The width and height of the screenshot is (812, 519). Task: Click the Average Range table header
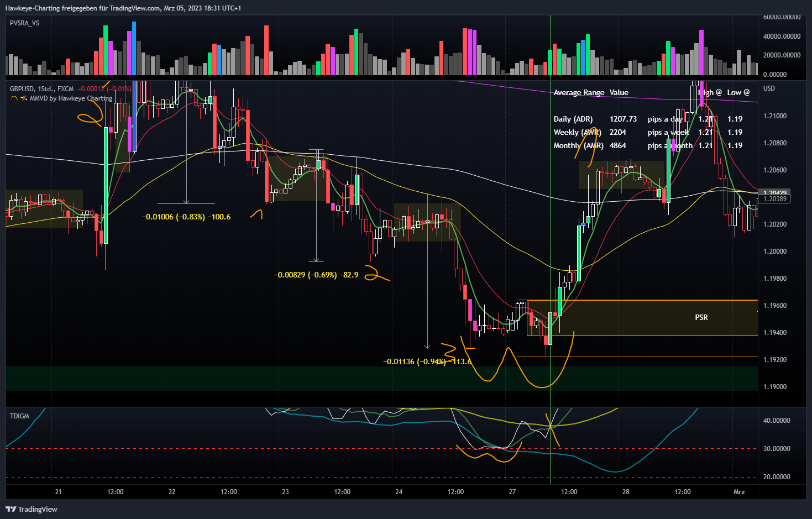click(x=579, y=92)
